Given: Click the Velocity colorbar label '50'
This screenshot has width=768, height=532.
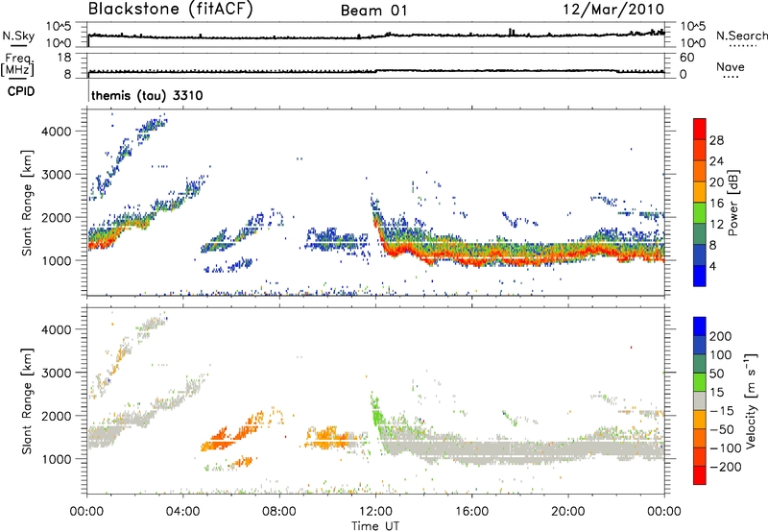Looking at the screenshot, I should (716, 374).
